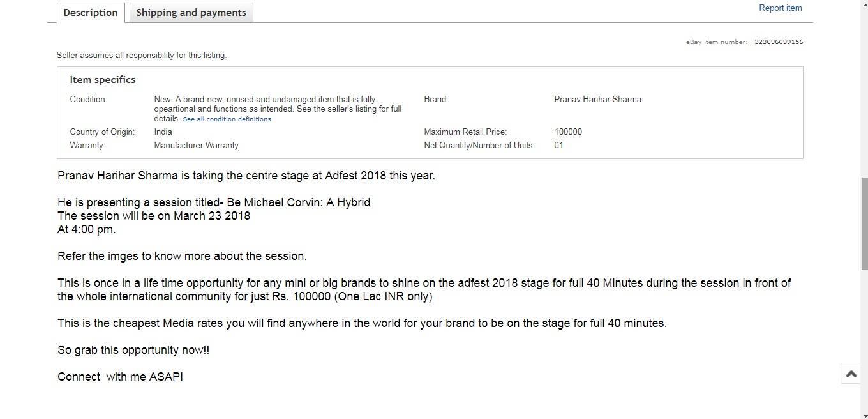Click the Maximum Retail Price value 100000
Image resolution: width=868 pixels, height=419 pixels.
click(x=568, y=132)
